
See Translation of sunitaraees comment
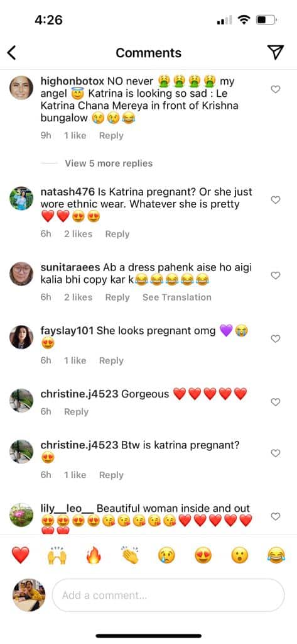coord(177,297)
